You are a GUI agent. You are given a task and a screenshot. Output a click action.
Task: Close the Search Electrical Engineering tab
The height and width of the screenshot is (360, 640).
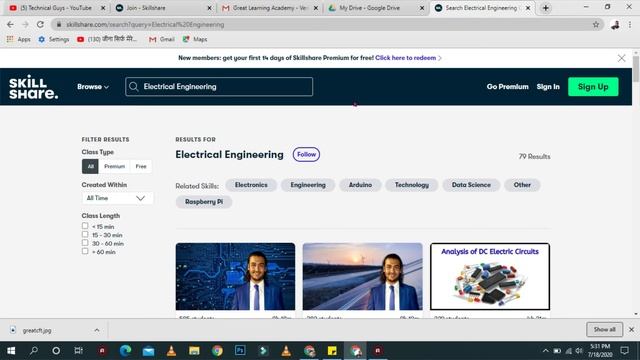point(528,8)
